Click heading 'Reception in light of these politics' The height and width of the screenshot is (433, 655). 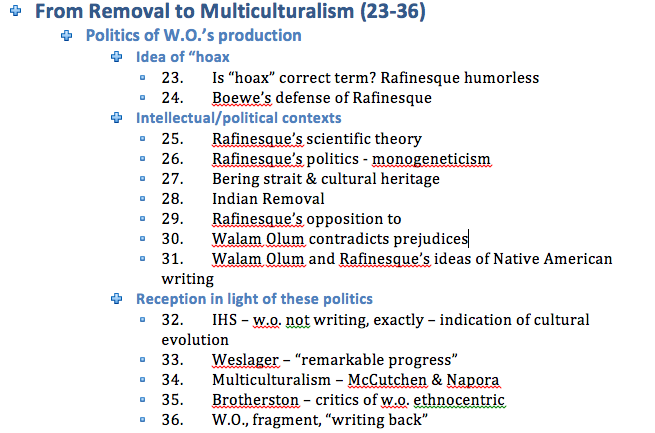pyautogui.click(x=254, y=299)
